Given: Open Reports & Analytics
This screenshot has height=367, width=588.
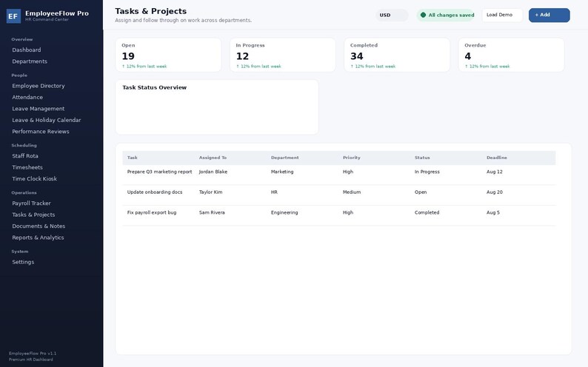Looking at the screenshot, I should coord(38,238).
